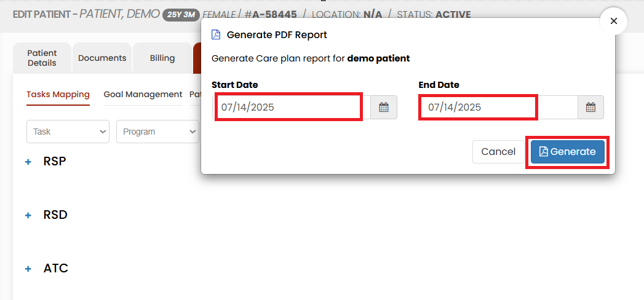Click the 25Y 3M age badge
The height and width of the screenshot is (300, 644).
click(x=181, y=15)
